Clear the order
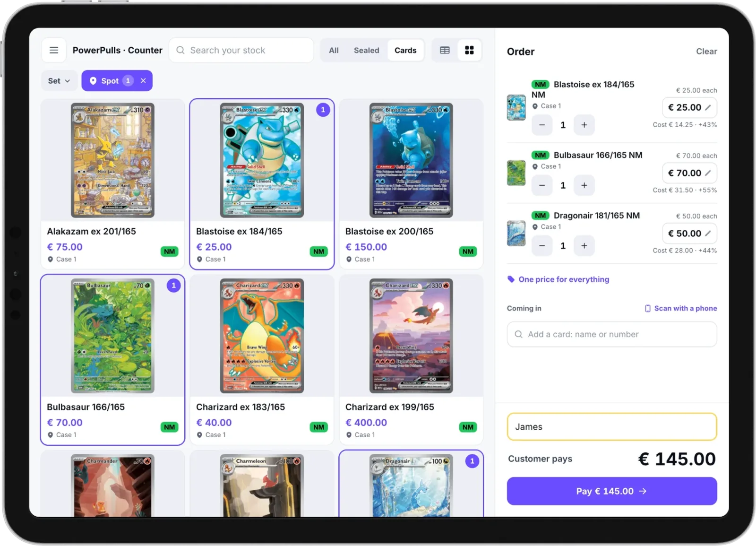This screenshot has height=546, width=756. pos(706,52)
